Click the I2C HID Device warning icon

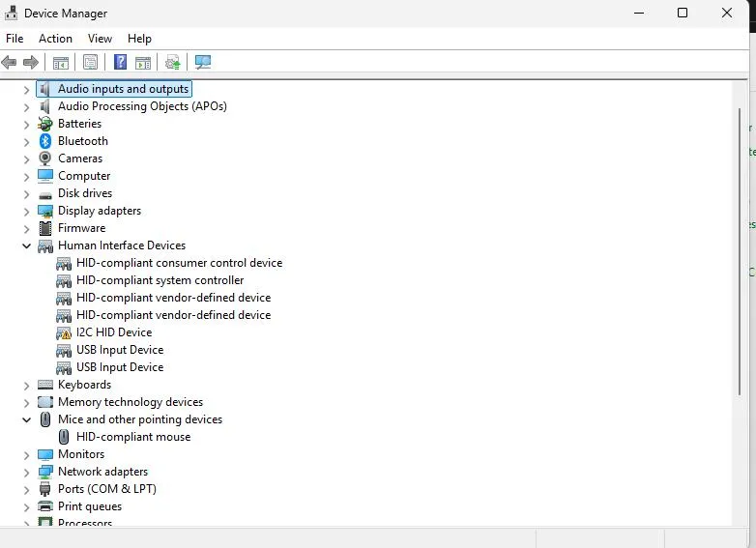[x=64, y=332]
